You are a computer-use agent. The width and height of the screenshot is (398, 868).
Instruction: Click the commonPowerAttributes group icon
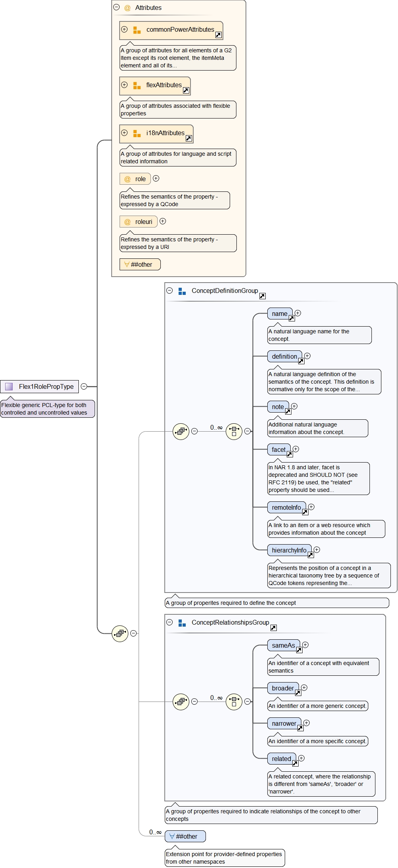[137, 30]
